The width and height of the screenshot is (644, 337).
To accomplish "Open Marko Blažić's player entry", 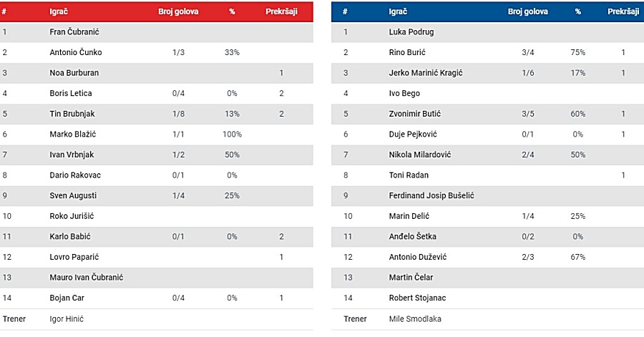I will pyautogui.click(x=73, y=135).
